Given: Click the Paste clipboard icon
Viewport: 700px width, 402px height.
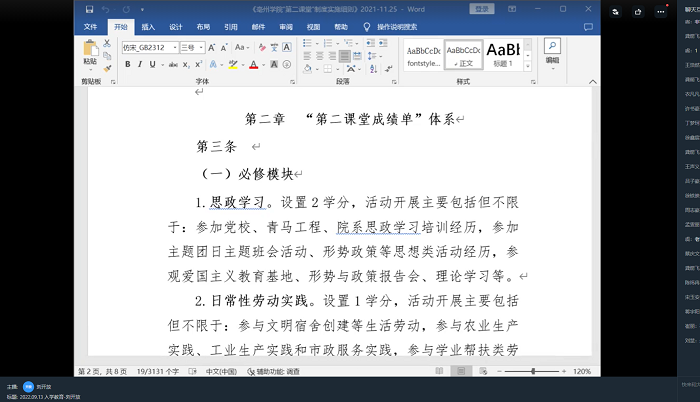Looking at the screenshot, I should [90, 48].
